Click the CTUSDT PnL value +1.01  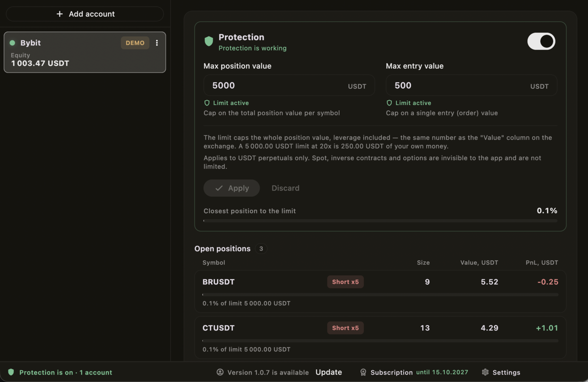coord(547,328)
